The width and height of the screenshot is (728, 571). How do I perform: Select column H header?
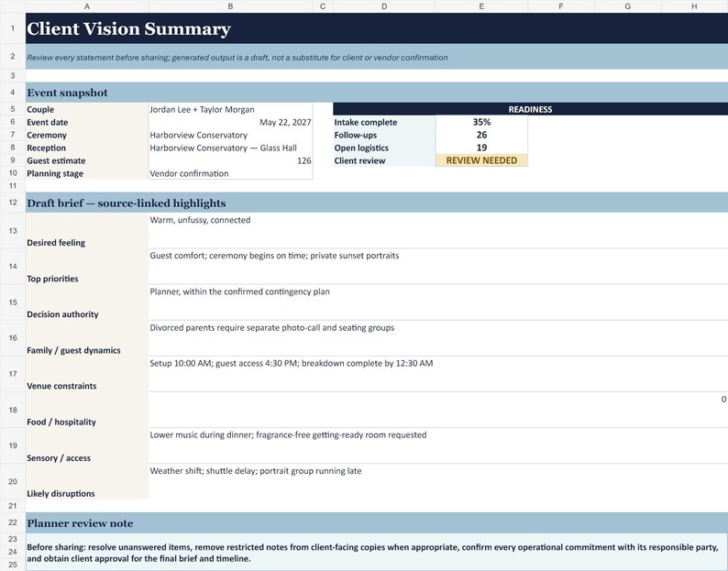[695, 6]
